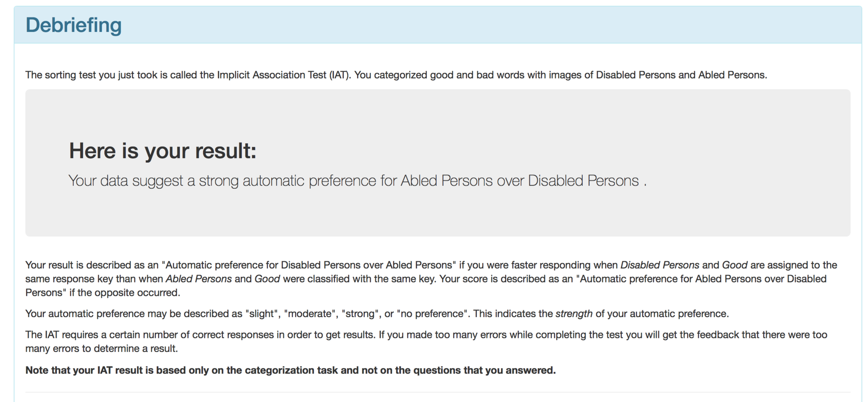Click the "Debriefing" page heading
The image size is (868, 402).
click(74, 25)
